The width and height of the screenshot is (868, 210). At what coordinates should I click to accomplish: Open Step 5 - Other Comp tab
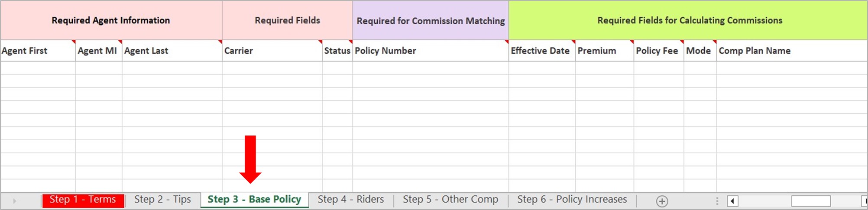450,200
